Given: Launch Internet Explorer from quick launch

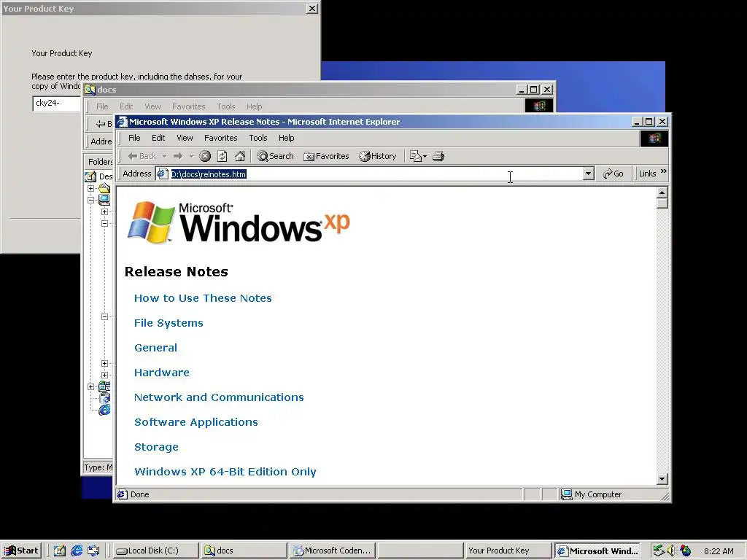Looking at the screenshot, I should point(77,551).
